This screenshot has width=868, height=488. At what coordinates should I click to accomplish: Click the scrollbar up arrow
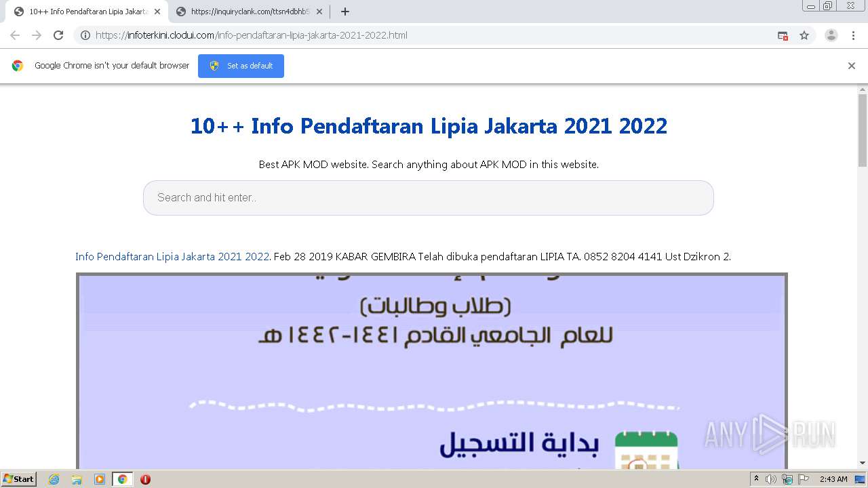point(863,89)
